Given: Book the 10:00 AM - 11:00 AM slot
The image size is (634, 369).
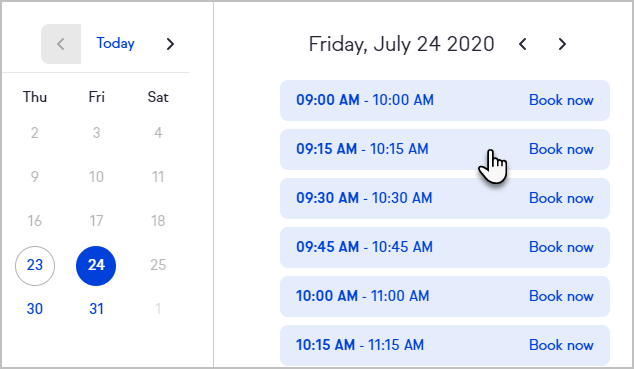Looking at the screenshot, I should point(561,296).
